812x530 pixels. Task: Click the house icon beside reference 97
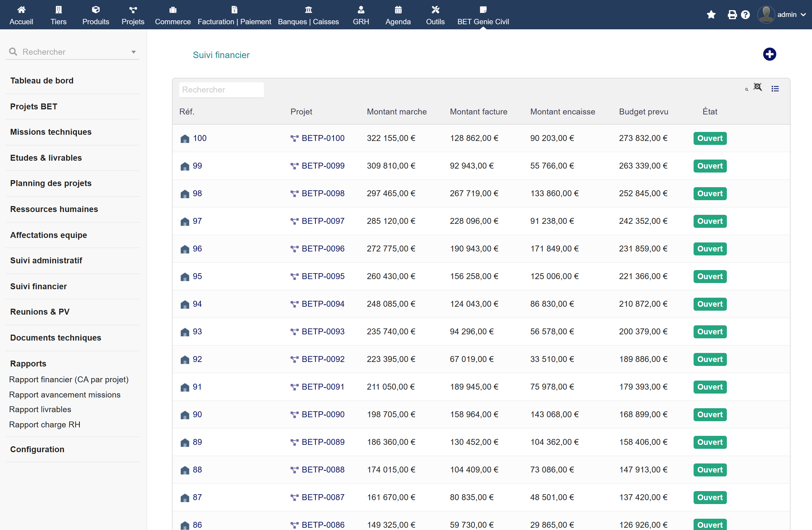[185, 221]
